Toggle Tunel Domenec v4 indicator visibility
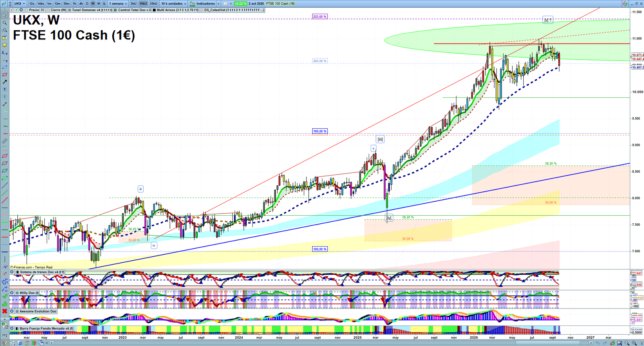This screenshot has height=346, width=644. [69, 10]
